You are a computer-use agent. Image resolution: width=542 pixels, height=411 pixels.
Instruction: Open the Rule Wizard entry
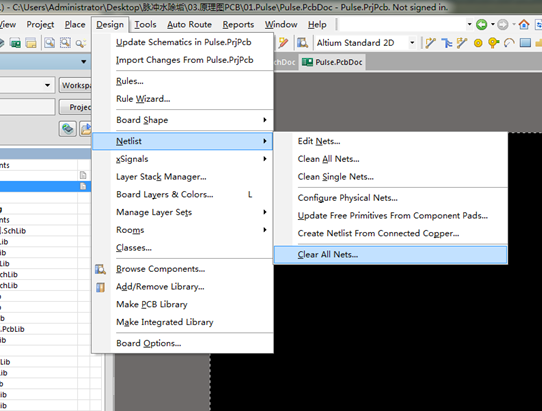[183, 99]
